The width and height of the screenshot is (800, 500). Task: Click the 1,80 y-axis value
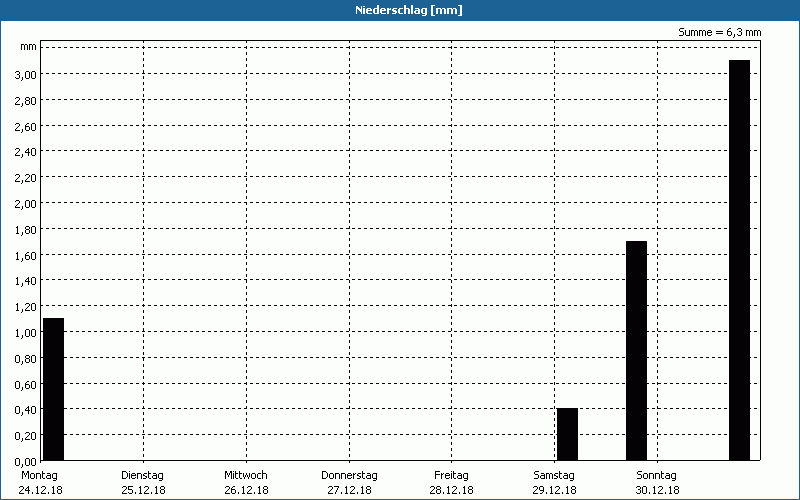coord(26,230)
